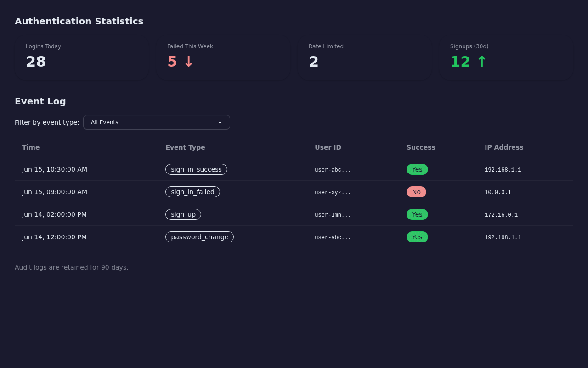
Task: Click the Success column header
Action: (x=421, y=147)
